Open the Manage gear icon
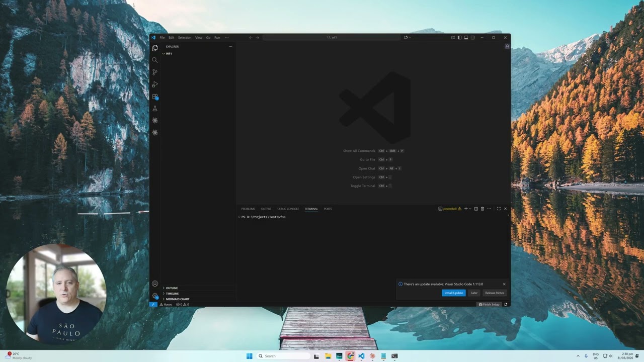 coord(155,296)
